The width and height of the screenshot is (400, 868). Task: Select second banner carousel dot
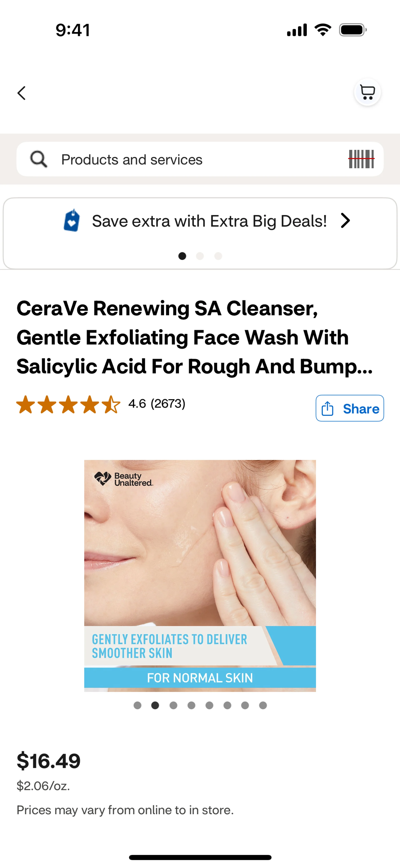[200, 256]
